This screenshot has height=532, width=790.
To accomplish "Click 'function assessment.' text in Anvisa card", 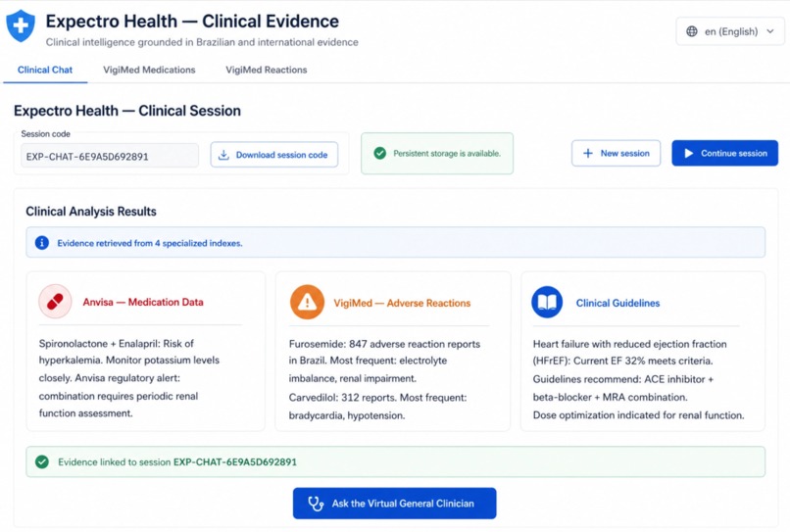I will 85,413.
